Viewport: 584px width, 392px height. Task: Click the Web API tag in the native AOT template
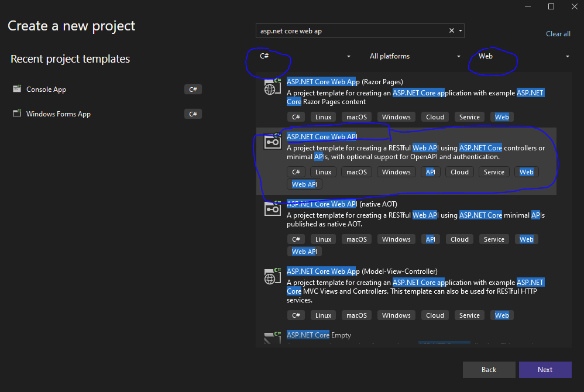tap(304, 252)
